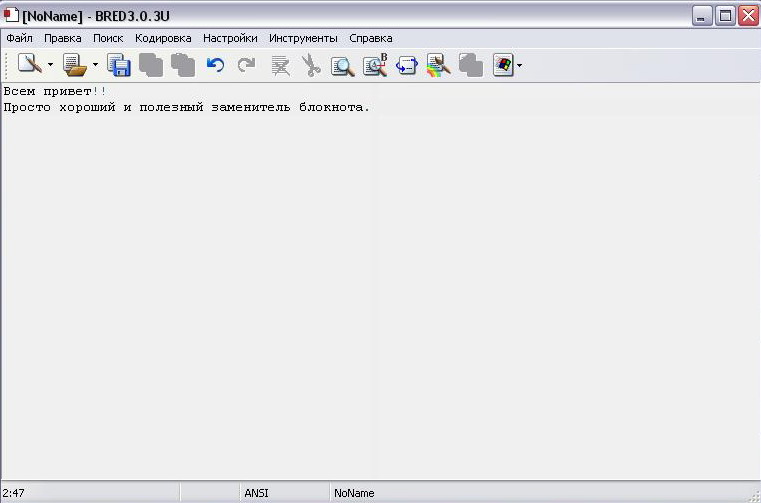
Task: Open the Настройки menu
Action: [x=230, y=38]
